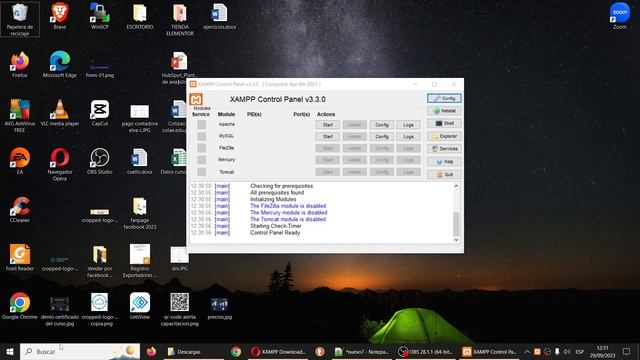Image resolution: width=640 pixels, height=360 pixels.
Task: Toggle the Apache service checkbox
Action: (x=202, y=124)
